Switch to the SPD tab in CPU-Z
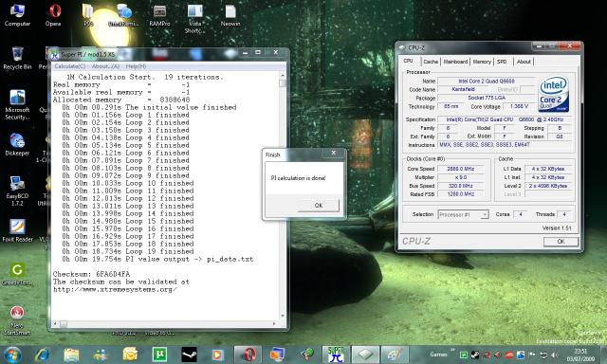607x364 pixels. tap(502, 62)
